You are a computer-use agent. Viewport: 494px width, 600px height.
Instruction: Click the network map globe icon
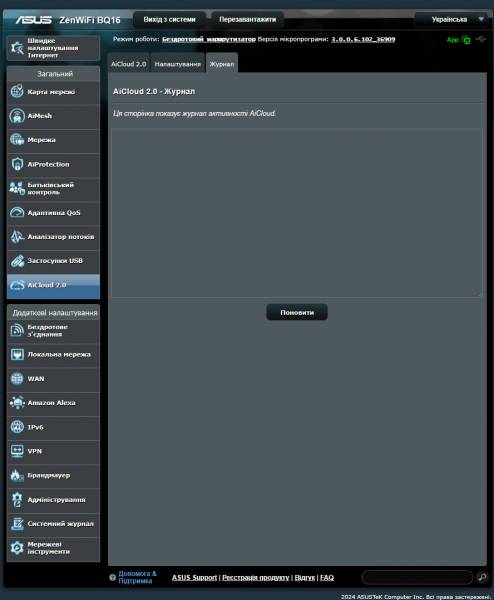(x=17, y=91)
